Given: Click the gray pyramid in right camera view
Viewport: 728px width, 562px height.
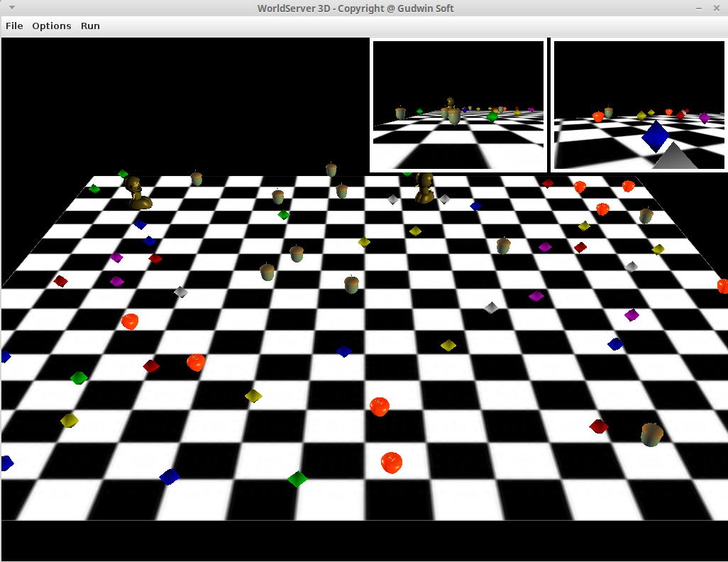Looking at the screenshot, I should click(x=674, y=157).
